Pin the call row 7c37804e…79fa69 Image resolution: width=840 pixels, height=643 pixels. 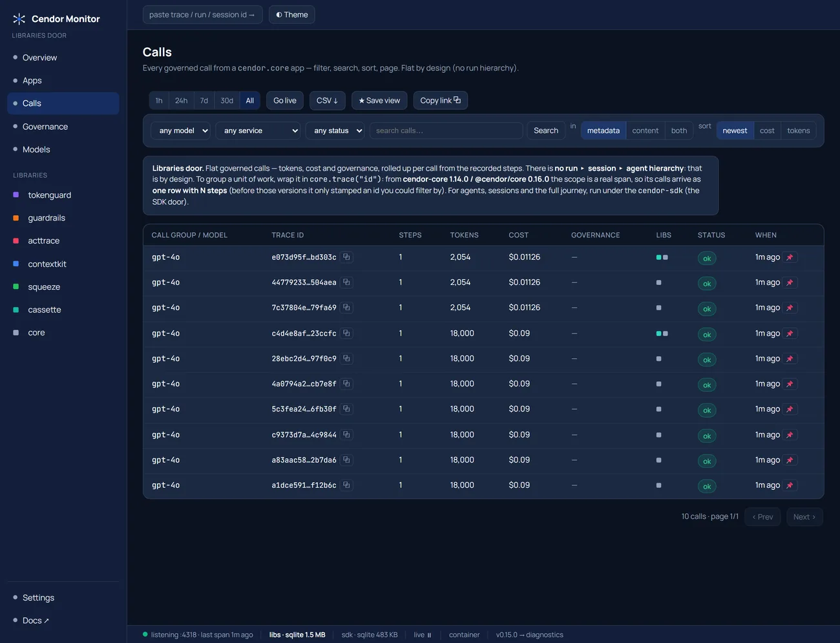790,308
